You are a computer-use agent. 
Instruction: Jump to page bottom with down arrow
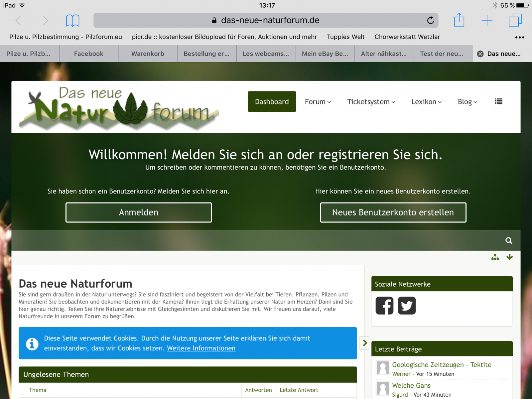509,257
